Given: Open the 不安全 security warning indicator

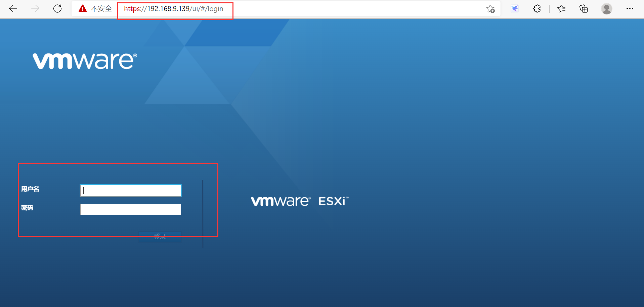Looking at the screenshot, I should coord(95,9).
